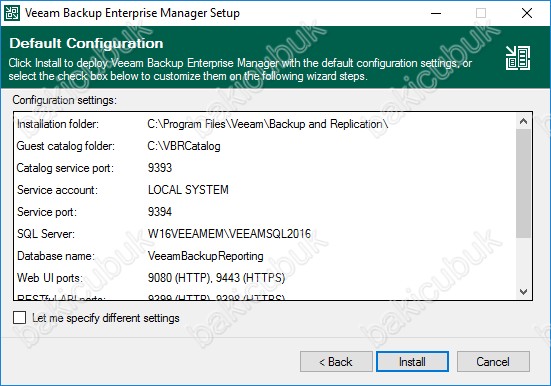
Task: Select the 'Service port:' label
Action: coord(47,212)
